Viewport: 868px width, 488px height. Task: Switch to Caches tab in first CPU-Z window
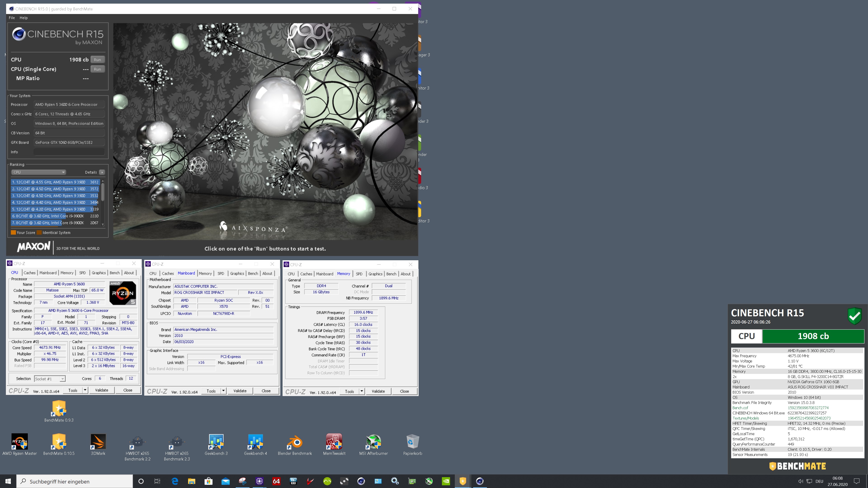[29, 273]
